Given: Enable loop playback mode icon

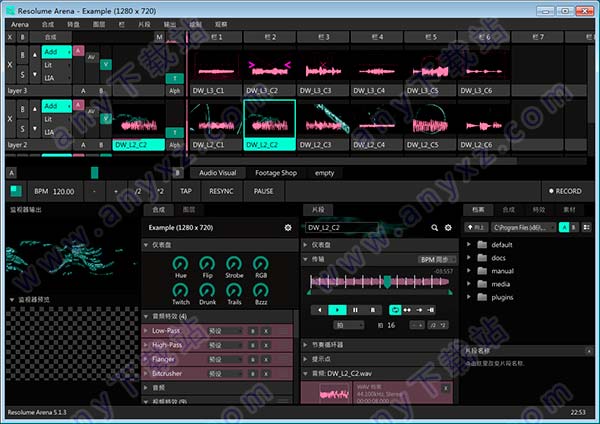Looking at the screenshot, I should tap(395, 310).
